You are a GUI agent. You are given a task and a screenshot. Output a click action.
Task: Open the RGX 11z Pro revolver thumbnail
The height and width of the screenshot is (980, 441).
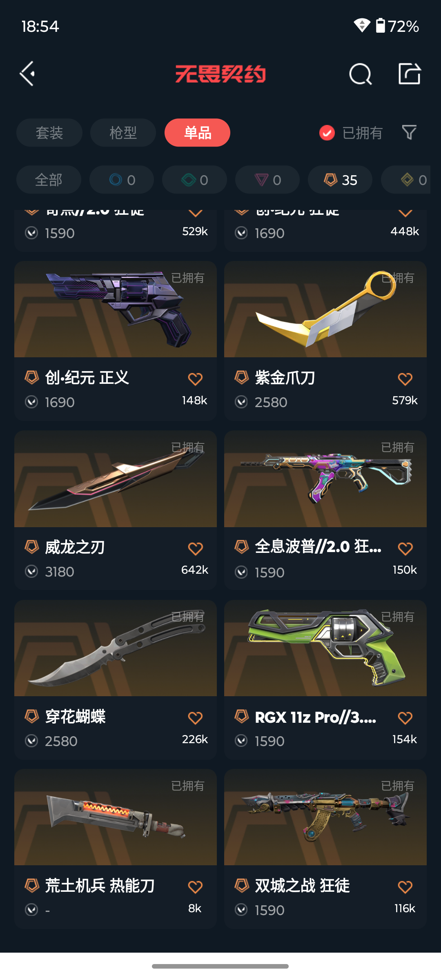[x=325, y=648]
